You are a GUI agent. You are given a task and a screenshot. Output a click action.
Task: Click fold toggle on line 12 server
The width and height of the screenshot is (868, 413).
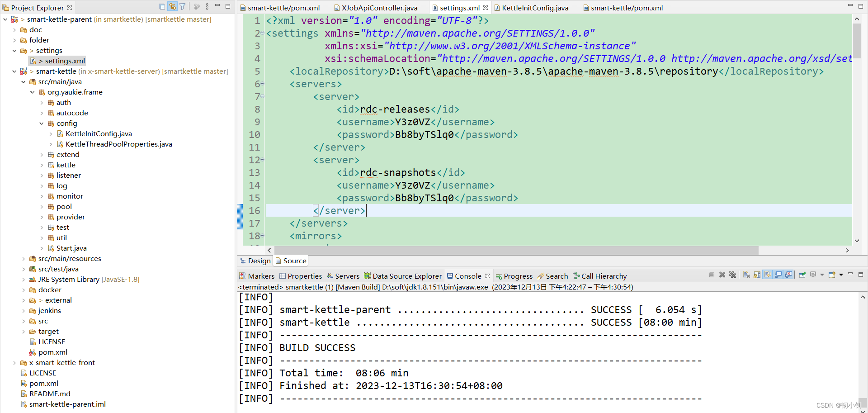pyautogui.click(x=262, y=160)
